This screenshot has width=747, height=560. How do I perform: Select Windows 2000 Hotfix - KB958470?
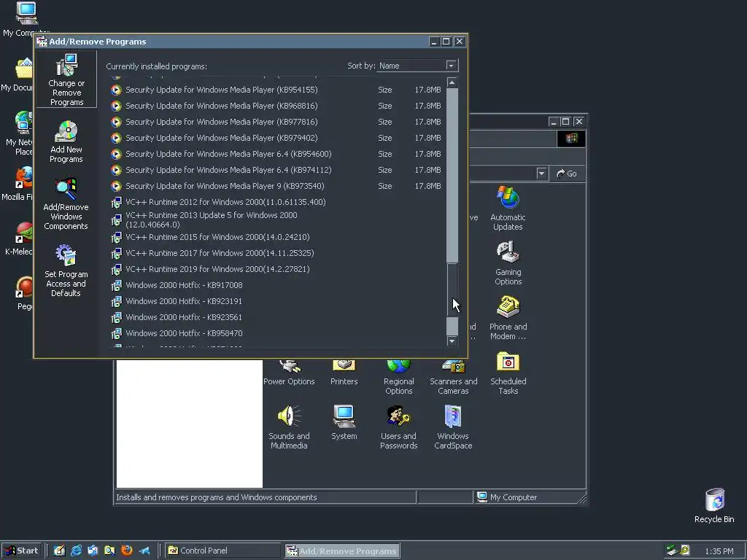click(276, 333)
